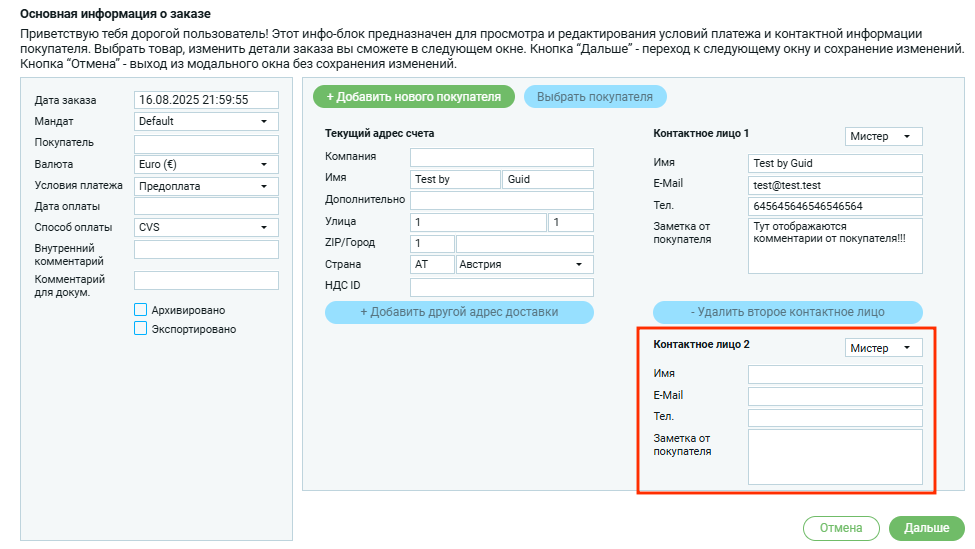Click Удалить второе контактное лицо button
The width and height of the screenshot is (975, 549).
(788, 312)
